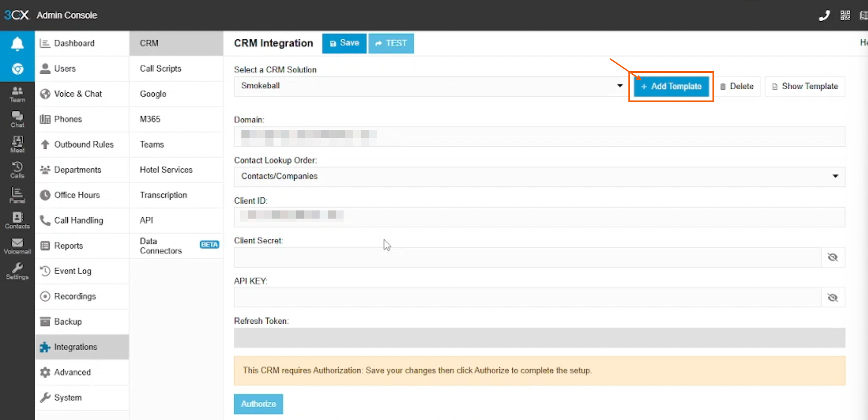Open the M365 integration submenu item
Viewport: 868px width, 420px height.
tap(176, 119)
